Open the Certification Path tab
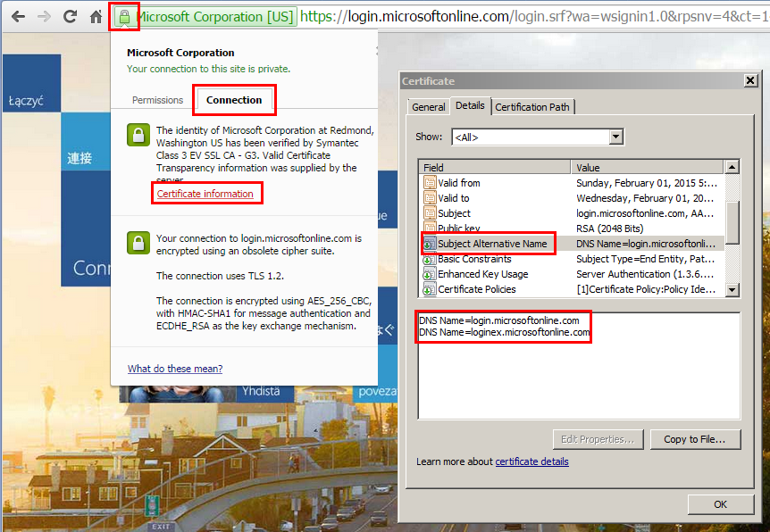 pyautogui.click(x=532, y=107)
